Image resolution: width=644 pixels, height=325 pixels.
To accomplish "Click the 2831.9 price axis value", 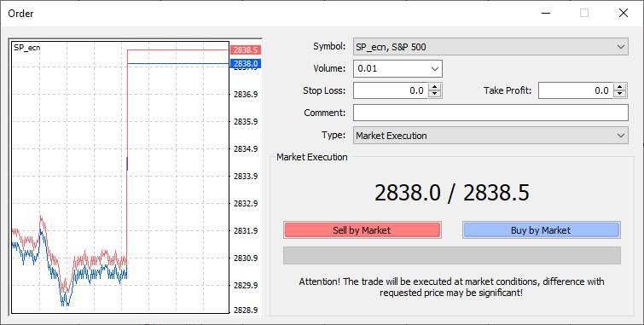I will pos(246,231).
